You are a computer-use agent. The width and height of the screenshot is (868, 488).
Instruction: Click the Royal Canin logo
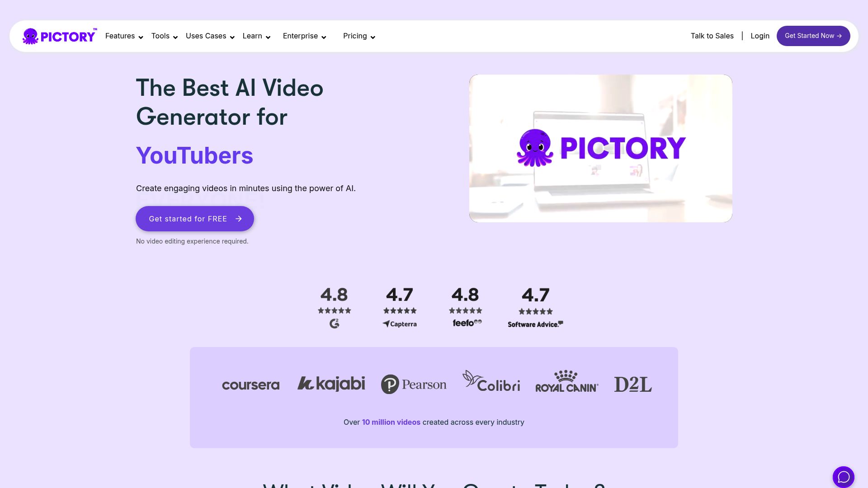click(567, 381)
